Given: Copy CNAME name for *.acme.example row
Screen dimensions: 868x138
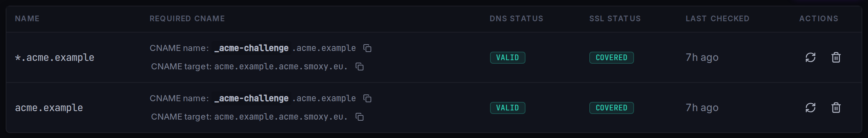Looking at the screenshot, I should coord(367,48).
